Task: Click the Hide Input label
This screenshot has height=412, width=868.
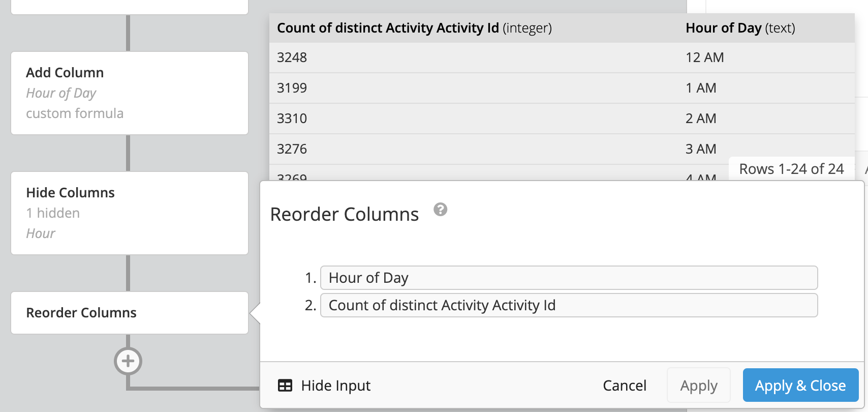Action: pos(336,386)
